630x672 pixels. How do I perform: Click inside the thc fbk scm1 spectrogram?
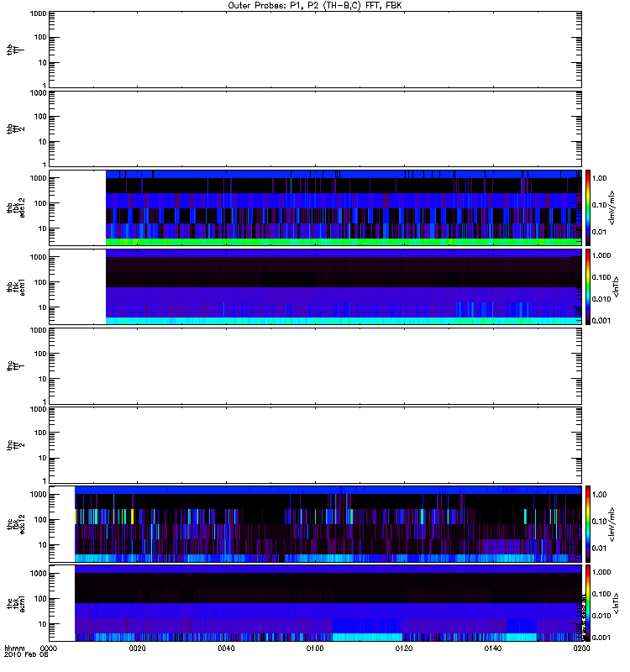(328, 603)
